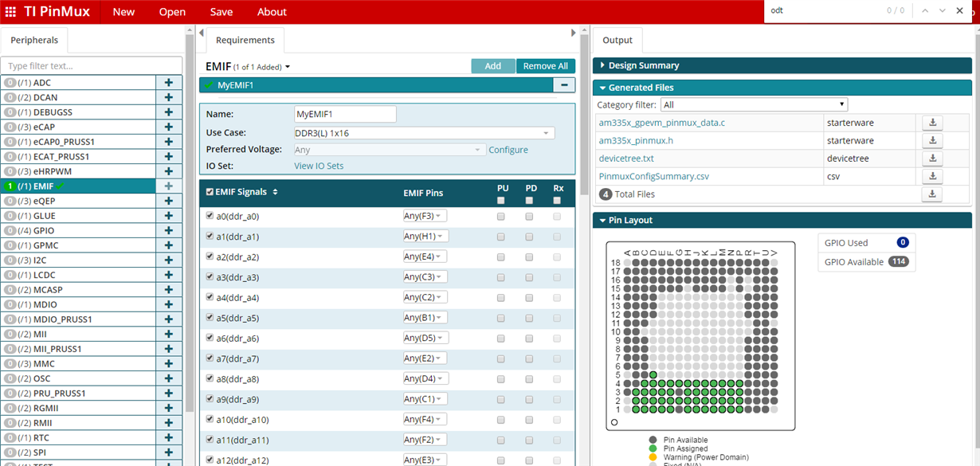Add SPI peripheral with plus icon
The image size is (980, 466).
point(169,452)
